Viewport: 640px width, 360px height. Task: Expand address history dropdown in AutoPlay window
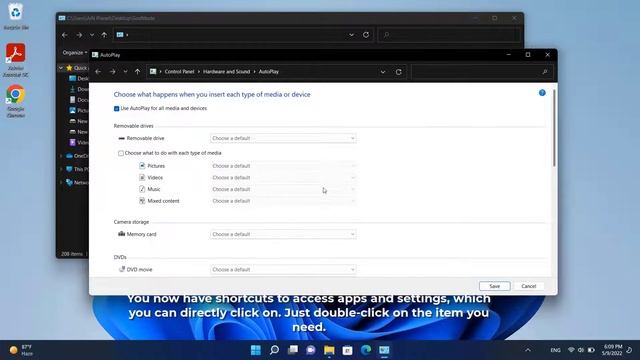click(383, 72)
